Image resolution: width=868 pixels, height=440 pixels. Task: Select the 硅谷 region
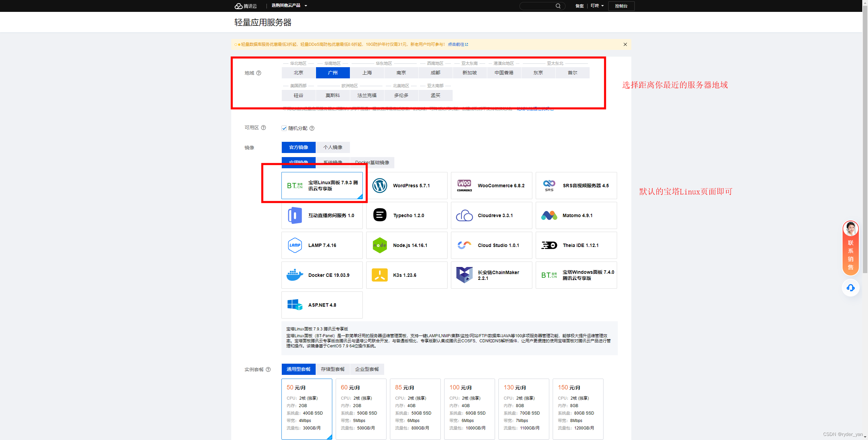coord(298,95)
